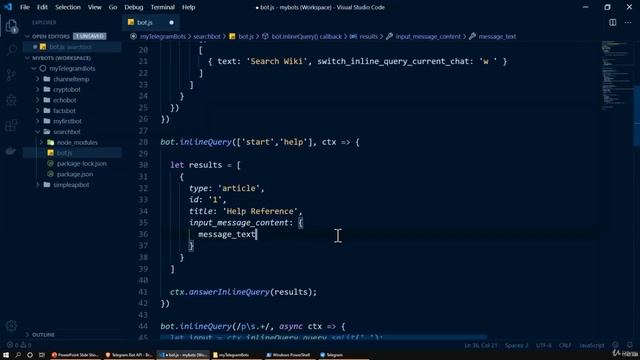Click message_text in the breadcrumb
Screen dimensions: 640x360
(x=497, y=36)
